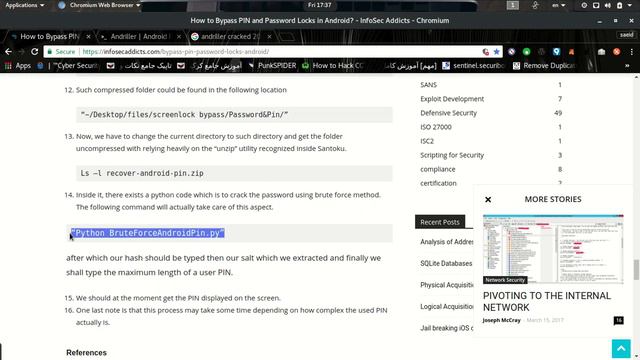Viewport: 640px width, 360px height.
Task: Go back using the browser back arrow
Action: (8, 52)
